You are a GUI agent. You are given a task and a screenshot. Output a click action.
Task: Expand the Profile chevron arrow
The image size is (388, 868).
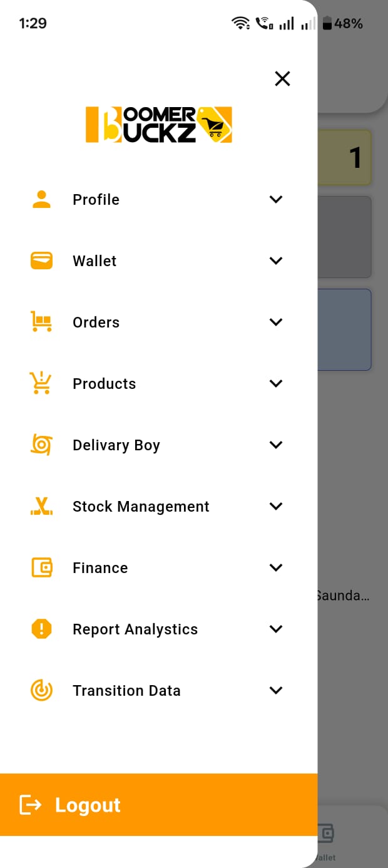pyautogui.click(x=276, y=199)
